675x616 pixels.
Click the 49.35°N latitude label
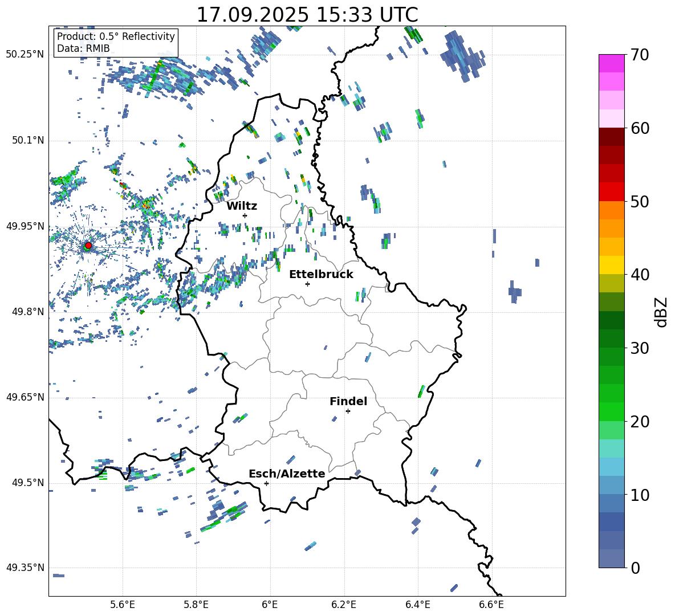click(25, 568)
